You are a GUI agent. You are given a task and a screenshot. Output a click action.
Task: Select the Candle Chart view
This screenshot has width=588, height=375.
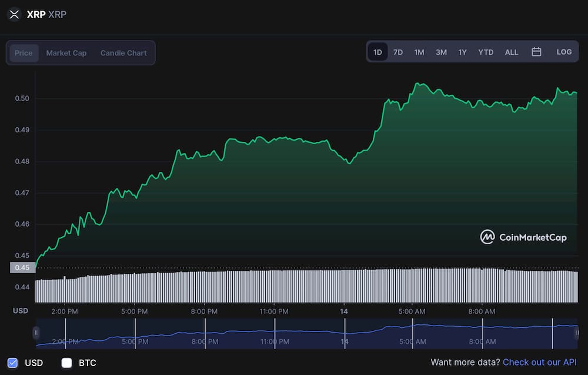tap(123, 53)
